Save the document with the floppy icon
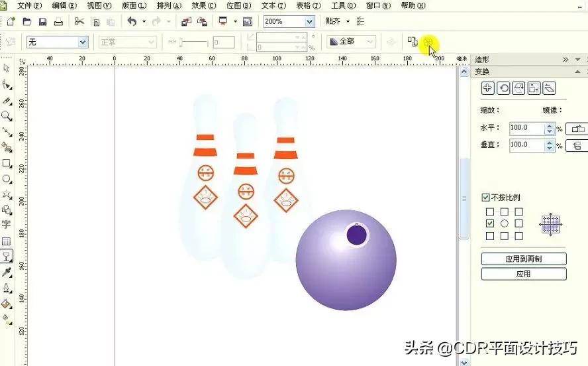This screenshot has width=588, height=366. (43, 21)
